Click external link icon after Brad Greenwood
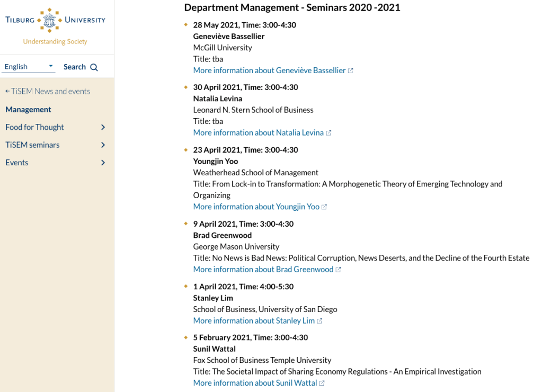The width and height of the screenshot is (542, 392). (x=338, y=270)
